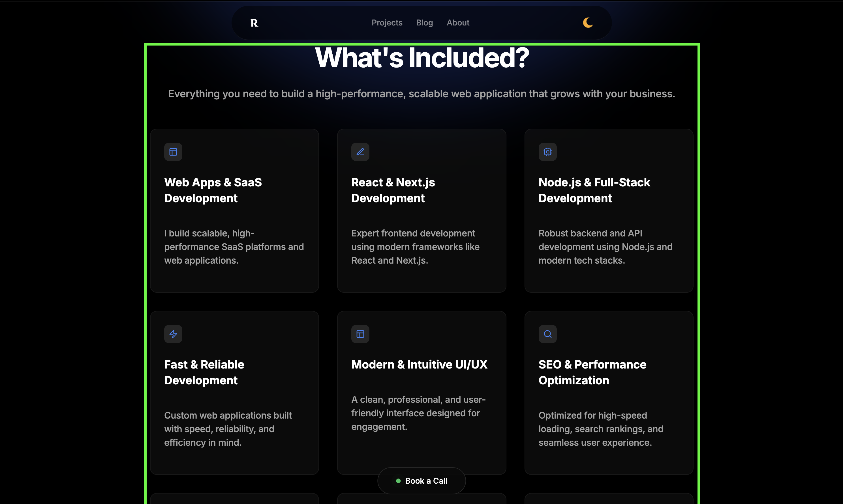The image size is (843, 504).
Task: Click the Node.js & Full-Stack Development title
Action: (594, 190)
